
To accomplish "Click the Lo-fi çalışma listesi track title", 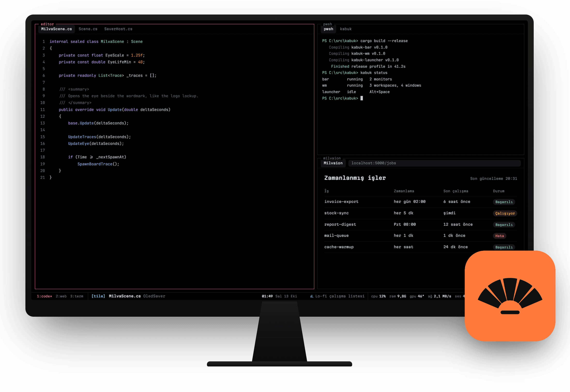I will click(x=340, y=296).
